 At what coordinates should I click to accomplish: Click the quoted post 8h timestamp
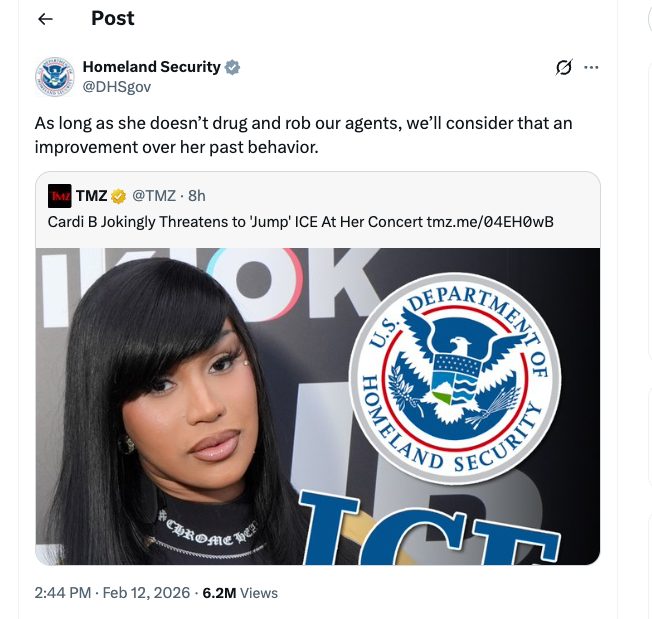click(197, 196)
